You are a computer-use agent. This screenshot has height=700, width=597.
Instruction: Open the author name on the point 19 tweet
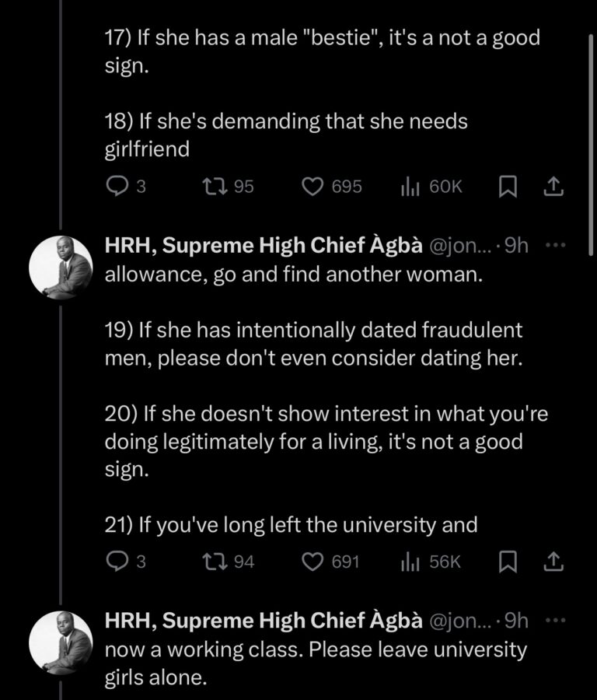(x=264, y=247)
